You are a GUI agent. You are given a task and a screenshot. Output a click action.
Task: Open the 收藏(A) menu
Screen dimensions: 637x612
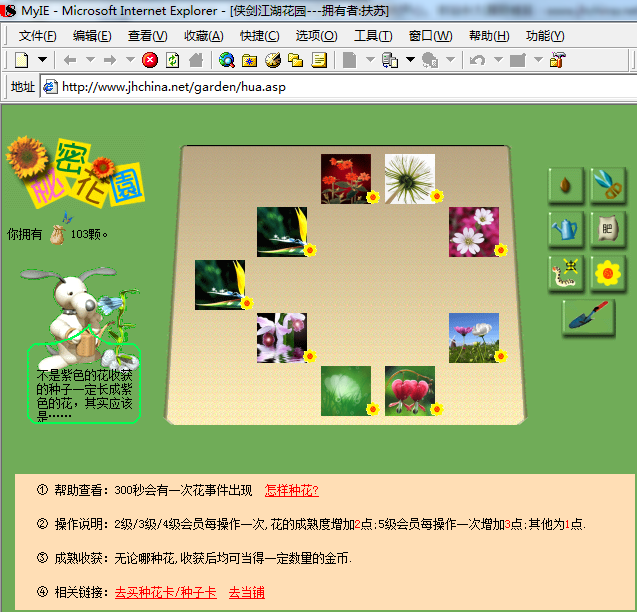point(204,36)
